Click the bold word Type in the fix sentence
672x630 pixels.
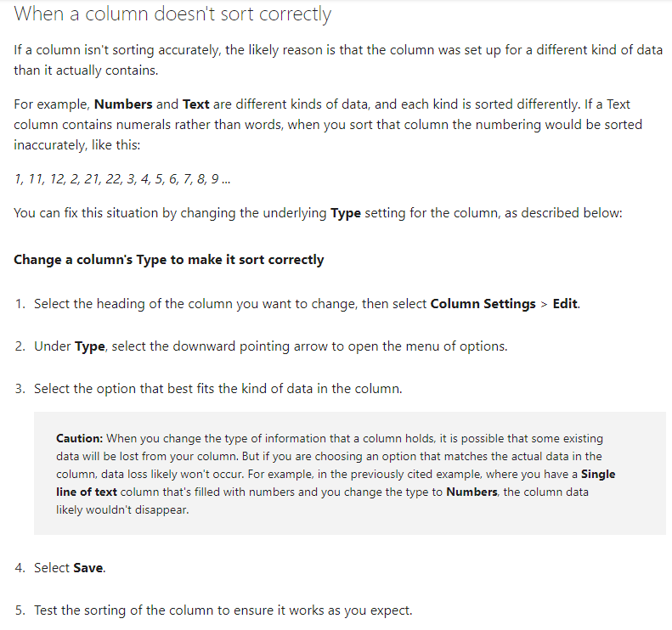[x=346, y=213]
